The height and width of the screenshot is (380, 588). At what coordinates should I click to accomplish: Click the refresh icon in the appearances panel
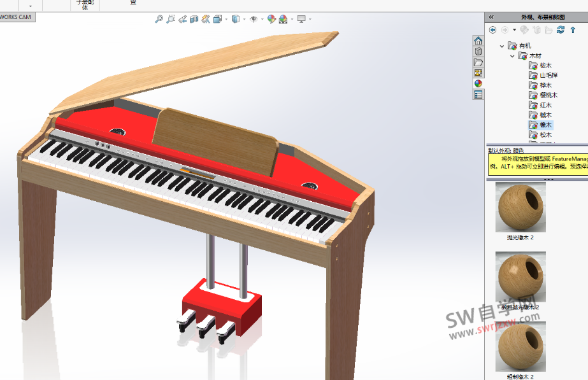pyautogui.click(x=561, y=30)
